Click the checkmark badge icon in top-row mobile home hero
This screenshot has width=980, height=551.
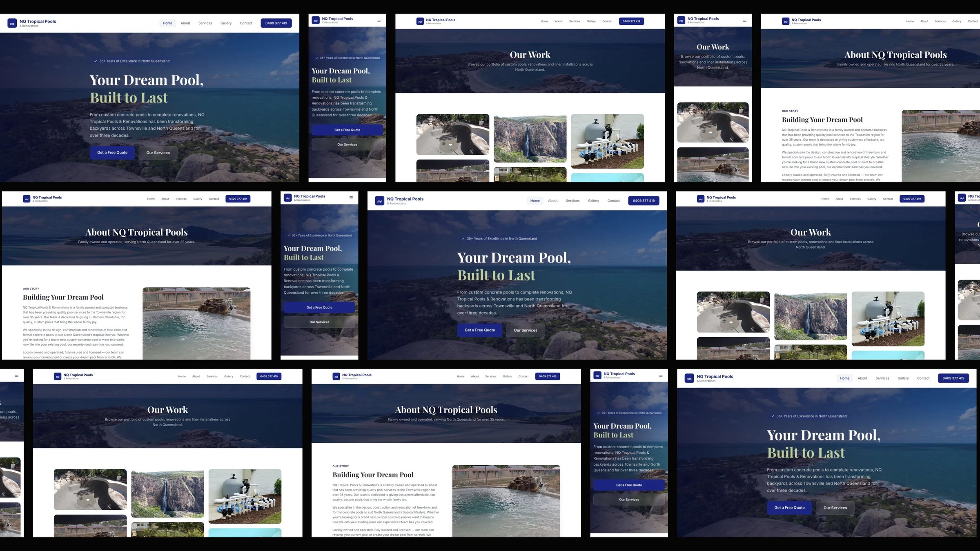point(317,58)
